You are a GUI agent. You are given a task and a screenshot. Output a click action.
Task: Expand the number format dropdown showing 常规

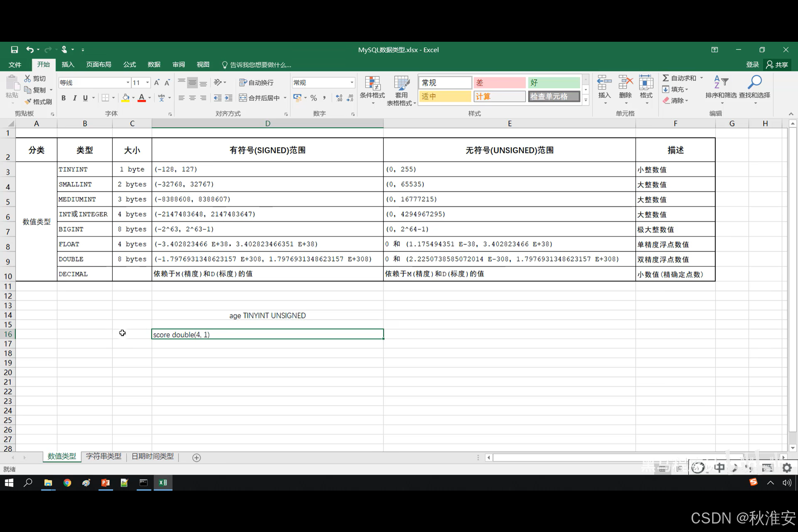point(352,82)
